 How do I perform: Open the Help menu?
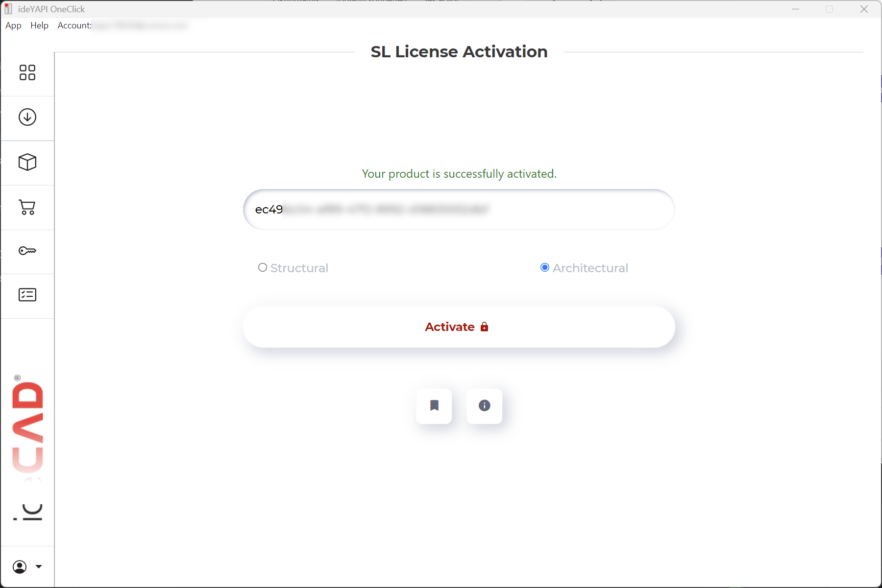tap(39, 25)
